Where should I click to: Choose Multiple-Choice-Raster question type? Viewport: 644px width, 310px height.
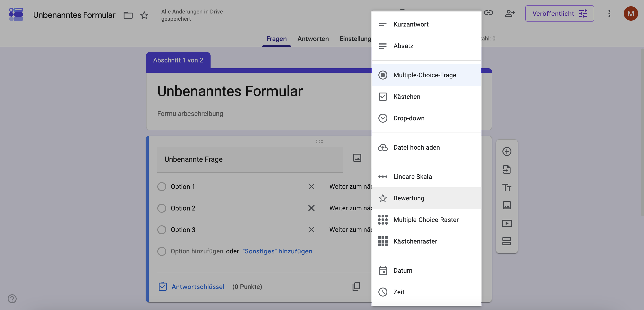point(426,219)
